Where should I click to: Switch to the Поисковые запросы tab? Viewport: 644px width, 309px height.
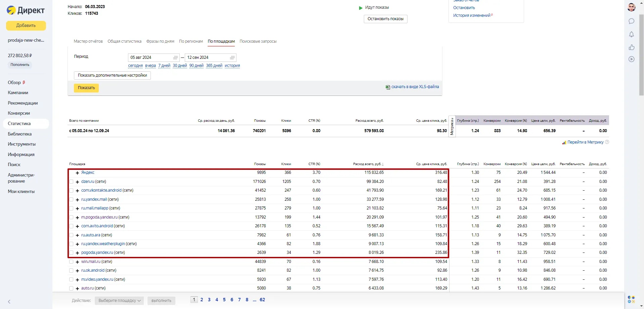(x=258, y=41)
